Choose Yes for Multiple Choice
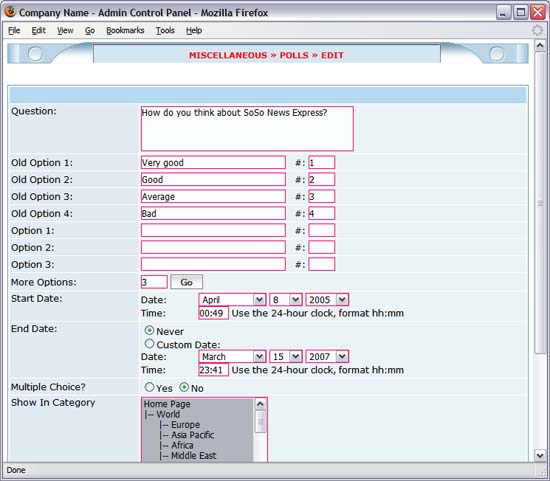 [x=149, y=387]
